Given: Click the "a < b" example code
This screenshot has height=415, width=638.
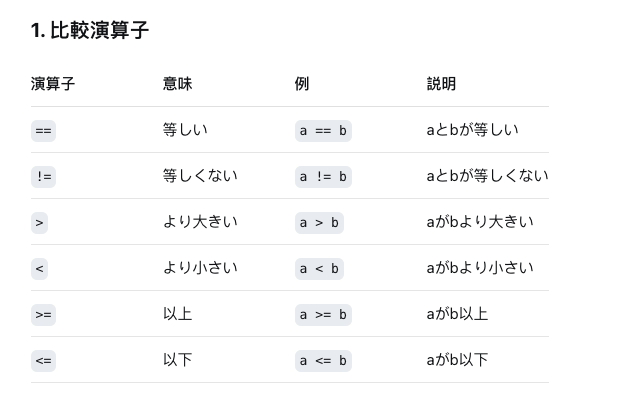Looking at the screenshot, I should click(x=320, y=269).
